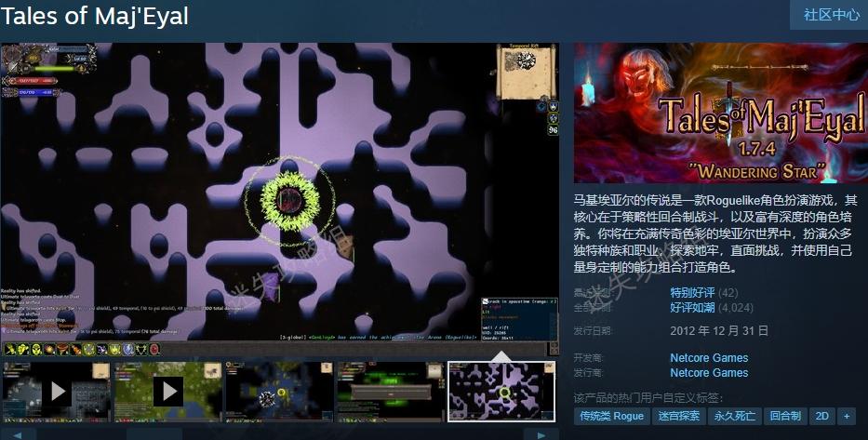Click the green-aura player character in game view
The height and width of the screenshot is (440, 868).
pos(289,200)
